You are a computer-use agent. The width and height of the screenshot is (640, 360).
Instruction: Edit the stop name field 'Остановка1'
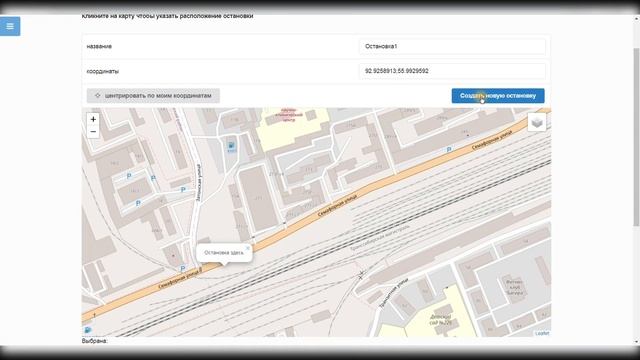click(x=452, y=46)
